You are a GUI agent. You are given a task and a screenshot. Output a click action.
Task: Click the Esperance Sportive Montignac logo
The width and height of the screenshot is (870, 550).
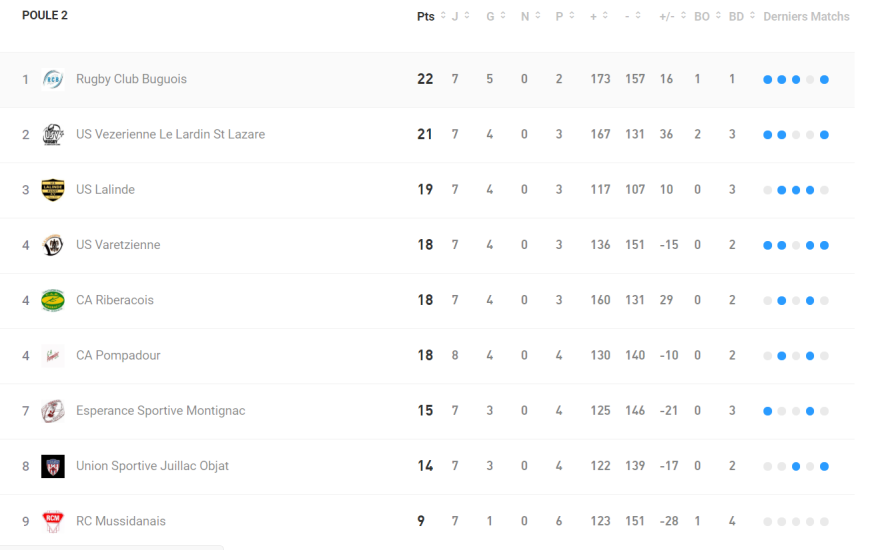pos(53,411)
